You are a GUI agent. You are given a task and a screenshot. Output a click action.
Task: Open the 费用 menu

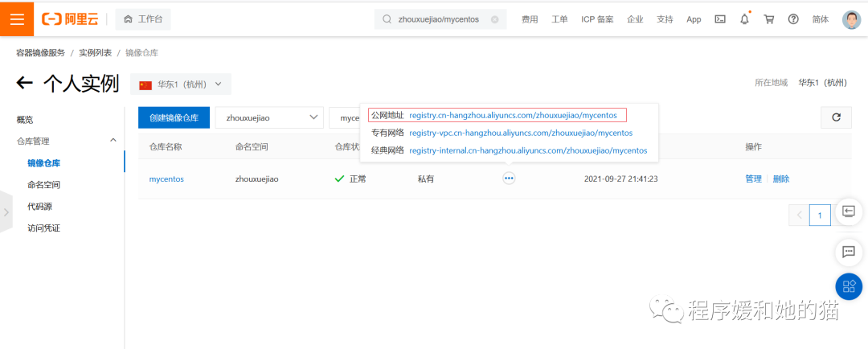(530, 19)
